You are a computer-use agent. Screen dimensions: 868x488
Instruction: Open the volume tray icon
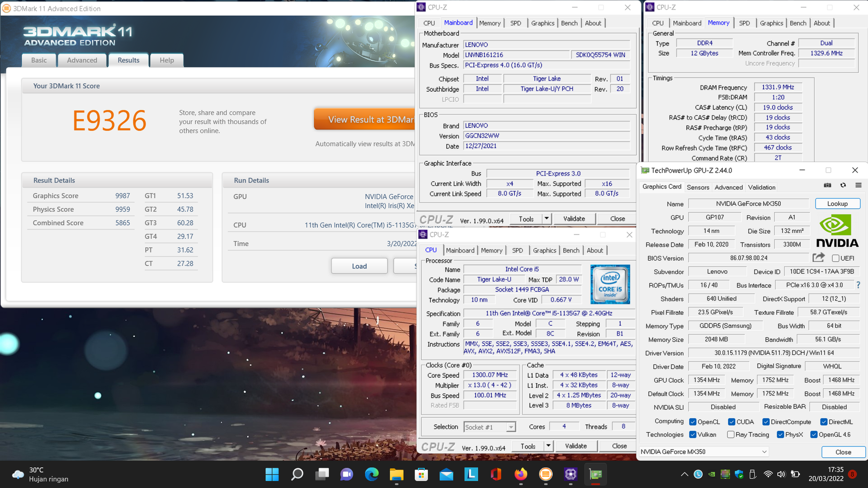point(781,474)
